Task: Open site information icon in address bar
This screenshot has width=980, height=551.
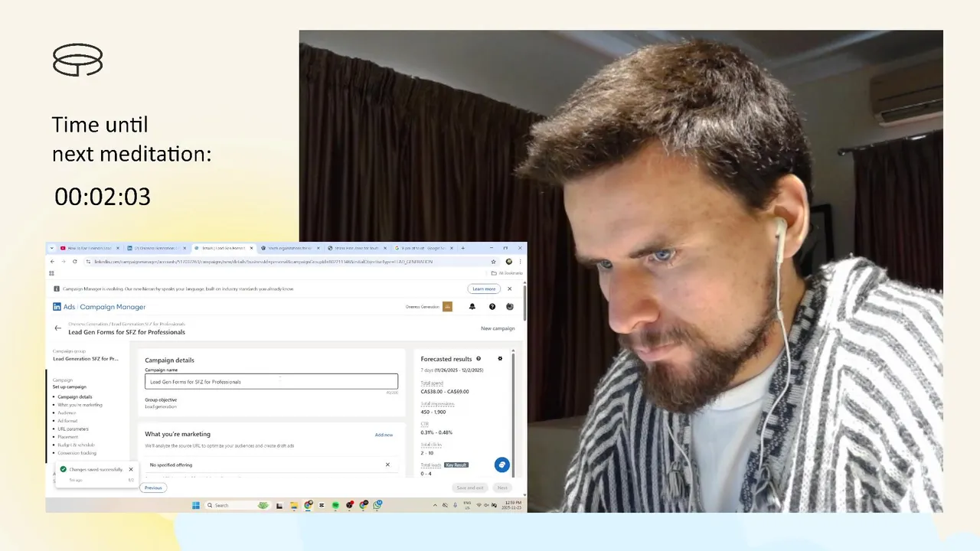Action: tap(88, 261)
